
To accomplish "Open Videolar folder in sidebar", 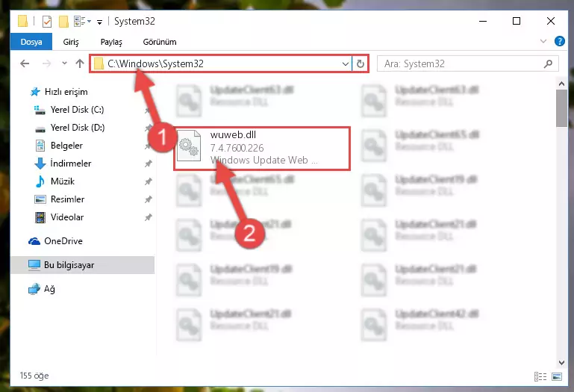I will (67, 217).
